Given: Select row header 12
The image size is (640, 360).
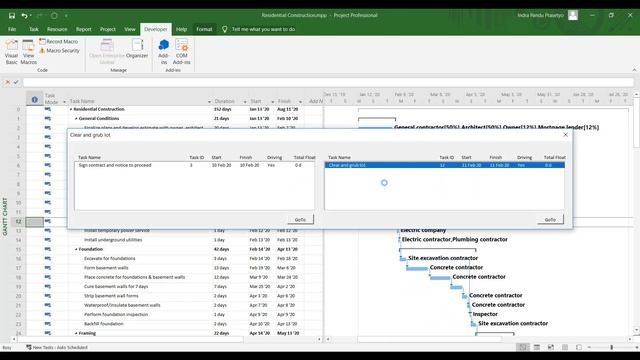Looking at the screenshot, I should [18, 222].
